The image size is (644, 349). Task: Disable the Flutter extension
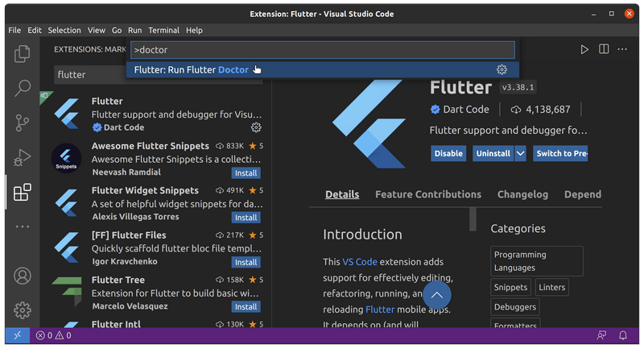pyautogui.click(x=448, y=153)
